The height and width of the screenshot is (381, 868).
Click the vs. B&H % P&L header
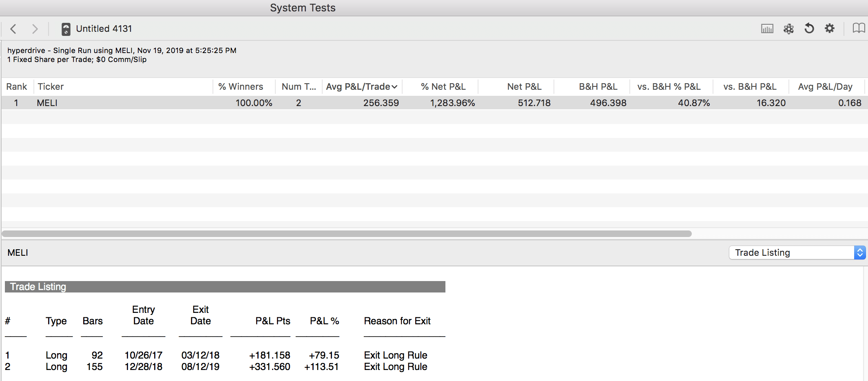pyautogui.click(x=669, y=86)
